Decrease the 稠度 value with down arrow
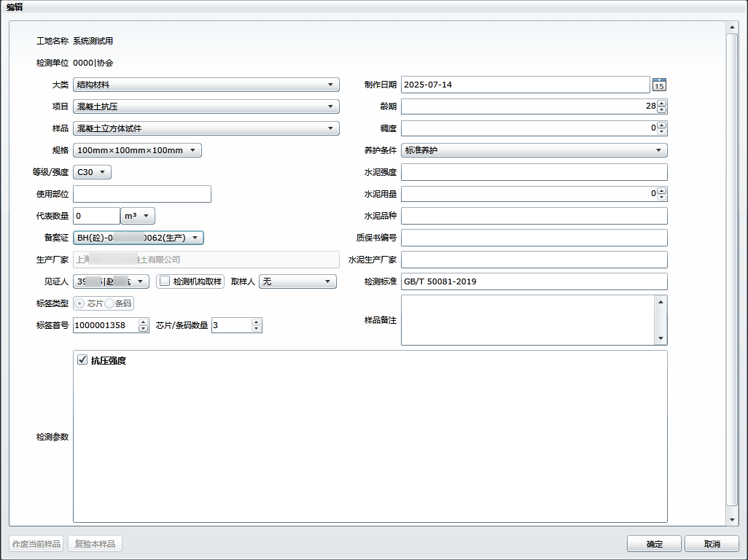 [661, 132]
